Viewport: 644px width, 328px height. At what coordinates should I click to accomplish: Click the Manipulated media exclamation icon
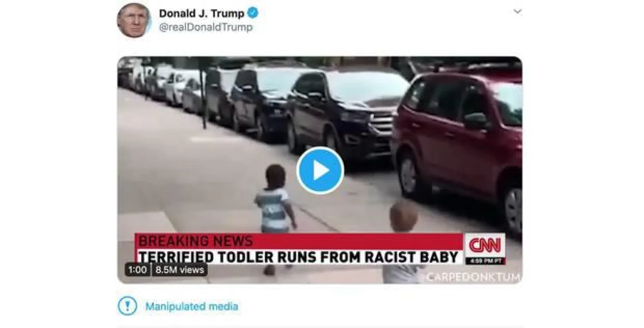pos(127,306)
